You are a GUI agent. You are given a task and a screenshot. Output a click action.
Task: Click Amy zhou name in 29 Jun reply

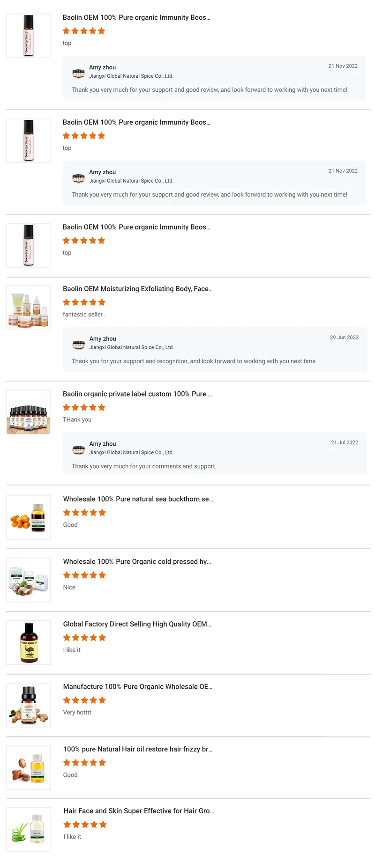[x=103, y=338]
